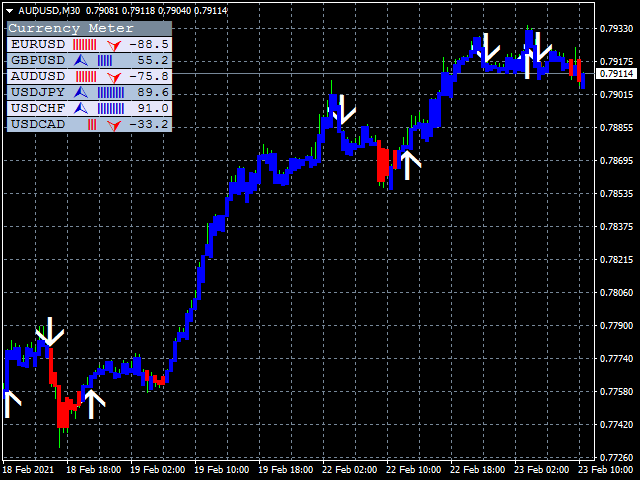The width and height of the screenshot is (640, 480).
Task: Select the USDJPY pair label
Action: 38,92
